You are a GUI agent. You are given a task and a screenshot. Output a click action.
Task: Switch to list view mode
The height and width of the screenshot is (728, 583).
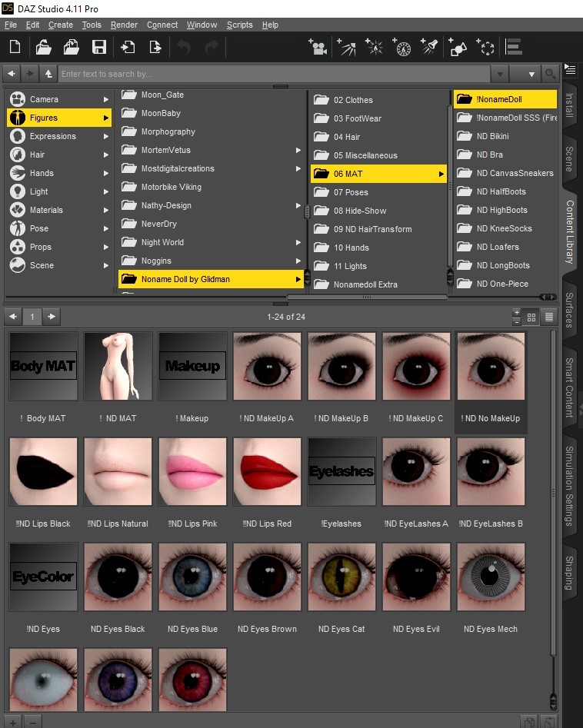549,317
